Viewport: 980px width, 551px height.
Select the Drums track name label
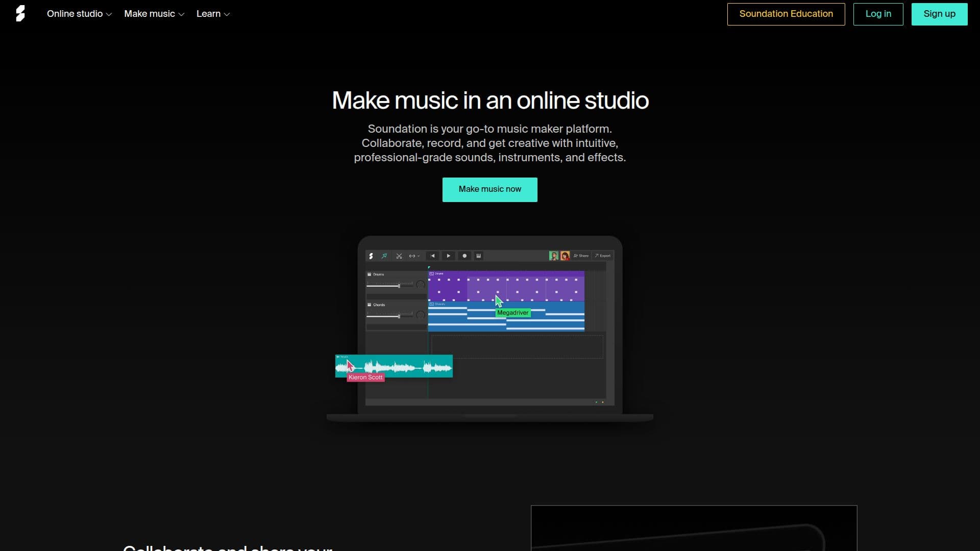pyautogui.click(x=379, y=274)
